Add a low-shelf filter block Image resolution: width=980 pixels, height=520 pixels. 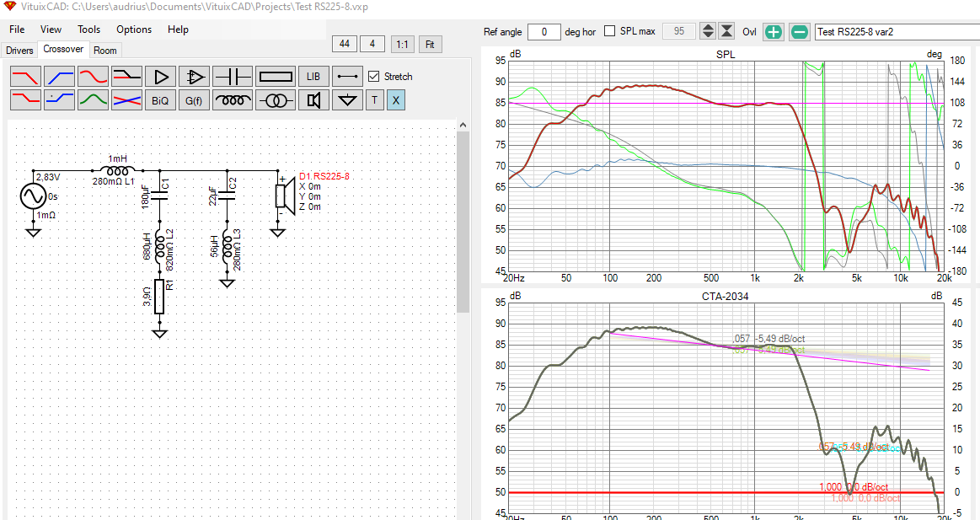tap(25, 100)
